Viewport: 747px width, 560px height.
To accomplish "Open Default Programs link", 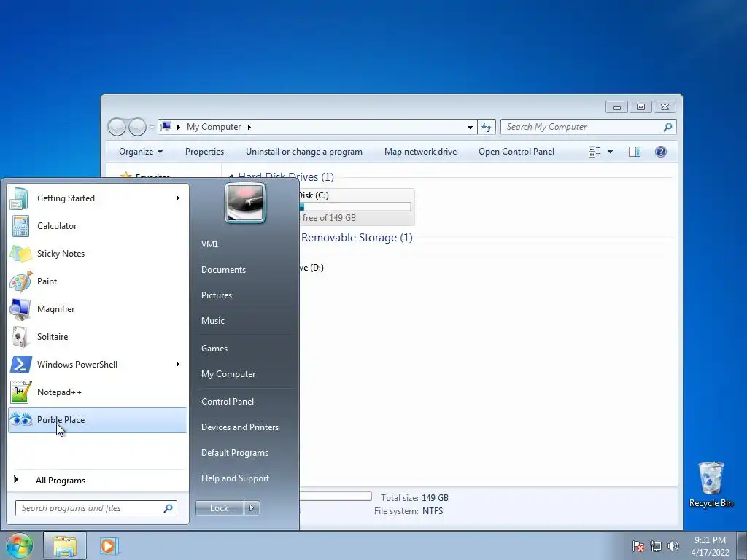I will 235,453.
